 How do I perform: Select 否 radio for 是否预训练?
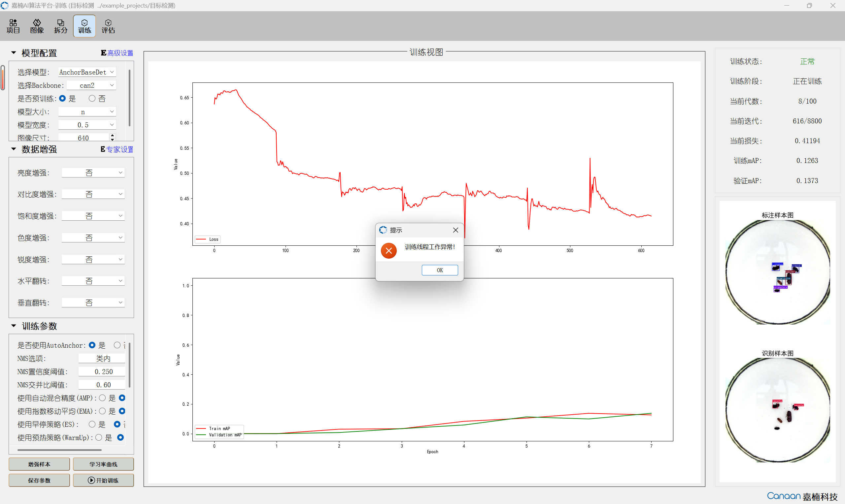(x=92, y=99)
